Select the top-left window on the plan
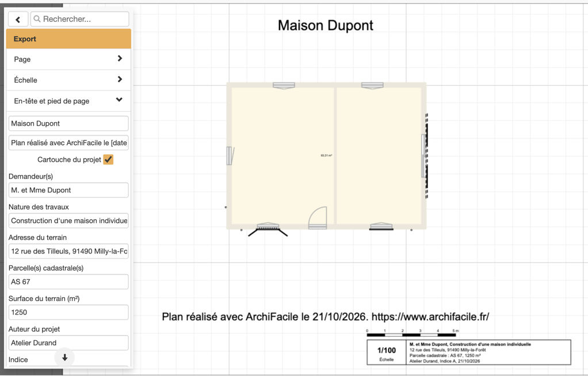 click(x=284, y=86)
